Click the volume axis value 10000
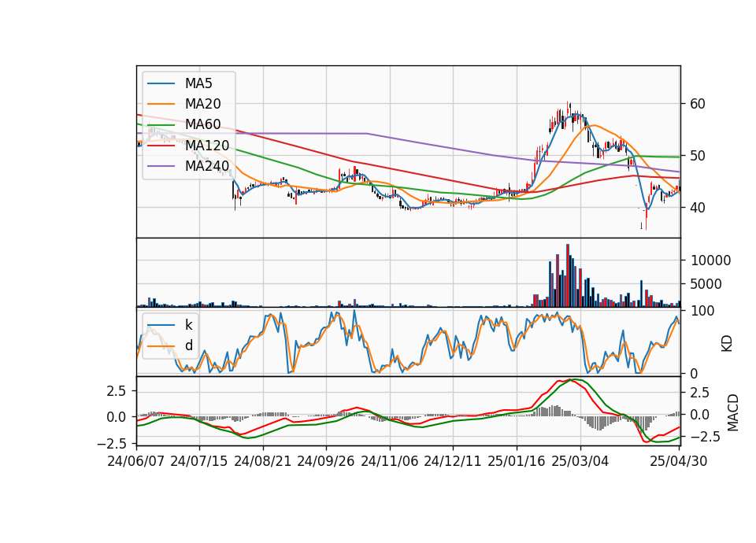756x543 pixels. (710, 260)
